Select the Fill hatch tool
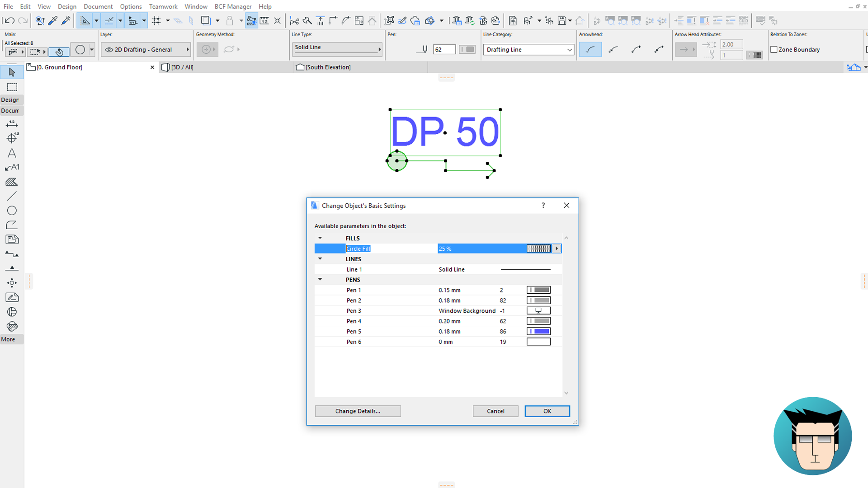 [x=12, y=182]
